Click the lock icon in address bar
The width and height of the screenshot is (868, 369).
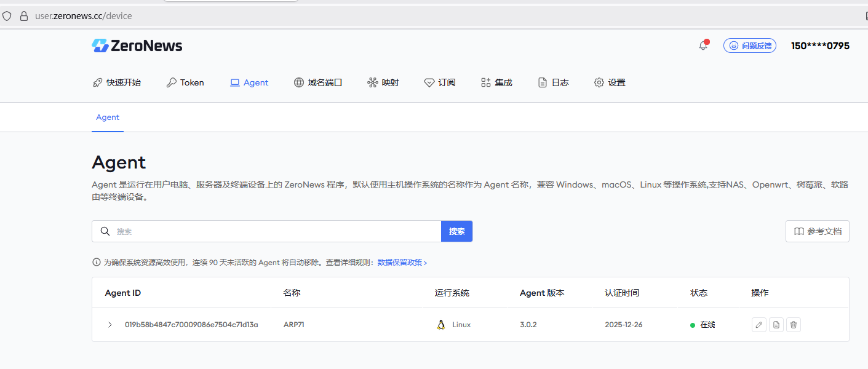click(x=24, y=16)
